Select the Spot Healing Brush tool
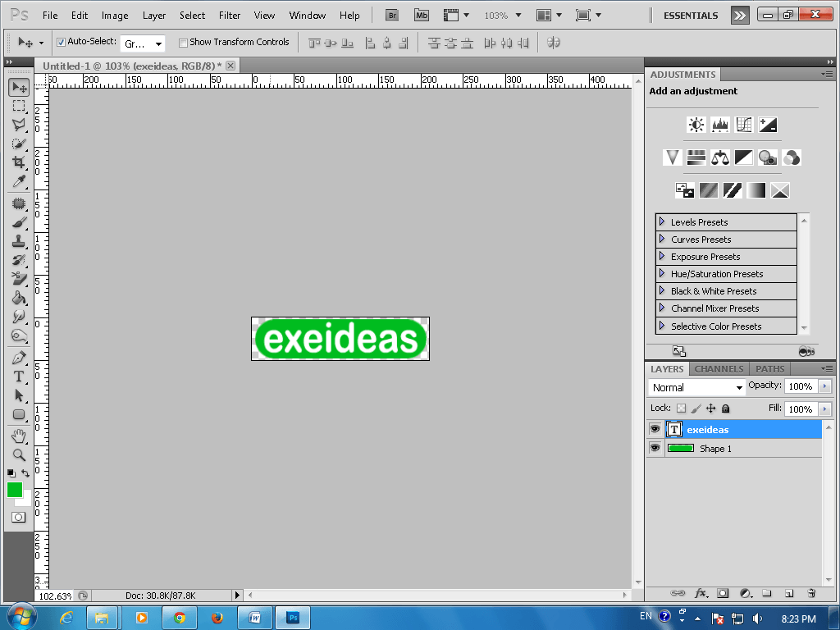Screen dimensions: 840x630 (x=19, y=203)
